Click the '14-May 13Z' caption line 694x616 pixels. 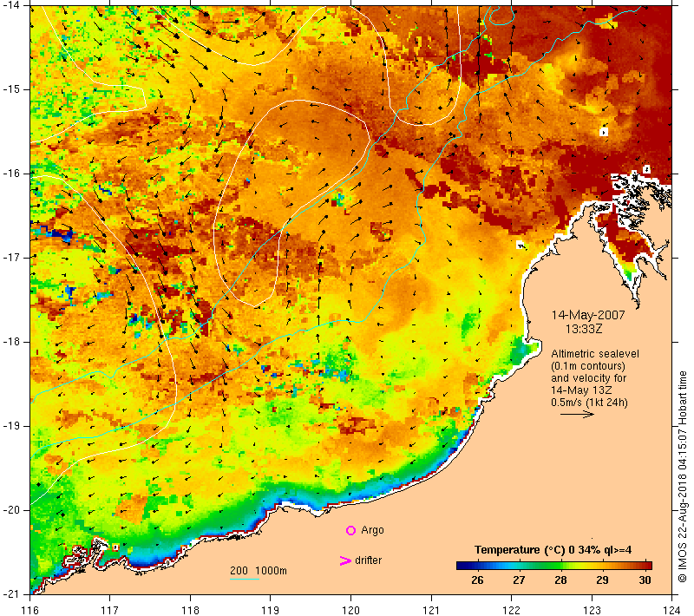click(x=581, y=390)
